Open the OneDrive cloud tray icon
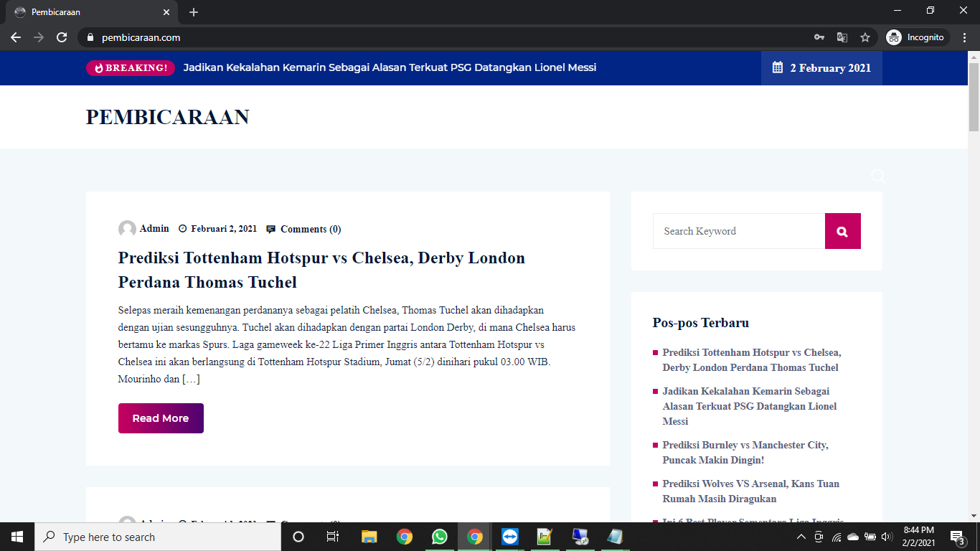Image resolution: width=980 pixels, height=551 pixels. point(853,537)
